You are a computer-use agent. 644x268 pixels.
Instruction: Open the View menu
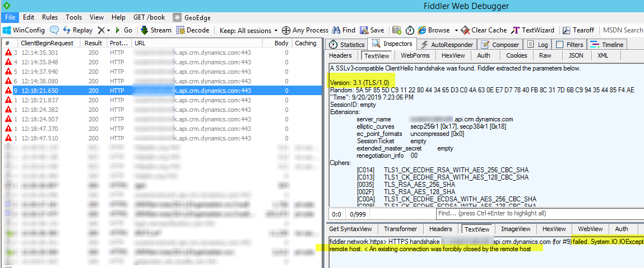[x=96, y=17]
